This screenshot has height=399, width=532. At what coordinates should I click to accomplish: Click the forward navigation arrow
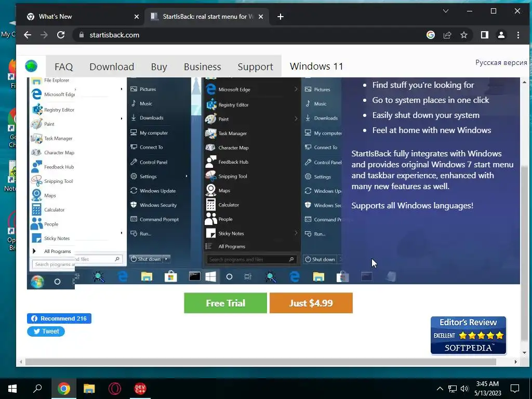pos(44,35)
